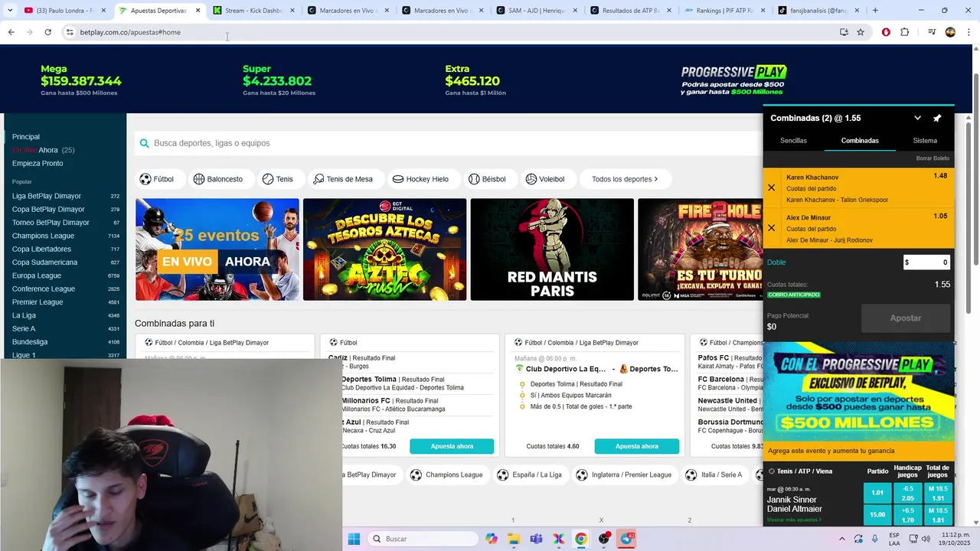Open Chrome from Windows taskbar
Screen dimensions: 980x551
(x=581, y=539)
